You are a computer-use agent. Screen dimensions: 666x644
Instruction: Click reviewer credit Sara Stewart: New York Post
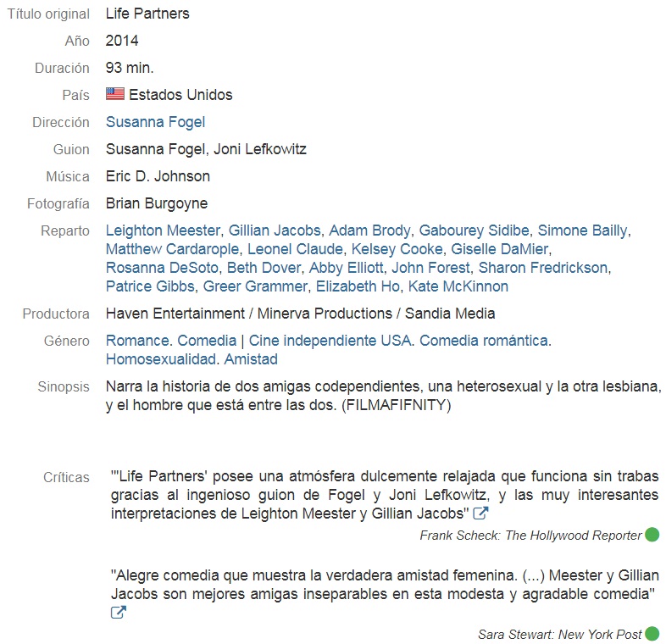point(559,634)
